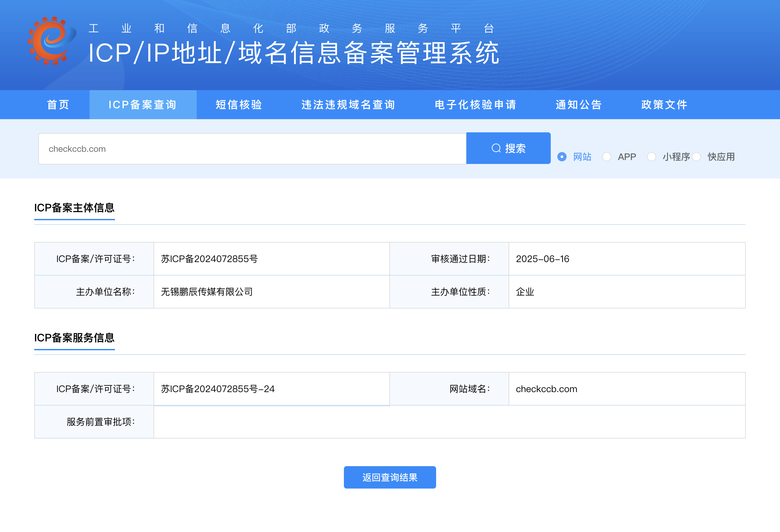Screen dimensions: 780x532
Task: Switch to ICP备案查询 tab
Action: [x=143, y=105]
